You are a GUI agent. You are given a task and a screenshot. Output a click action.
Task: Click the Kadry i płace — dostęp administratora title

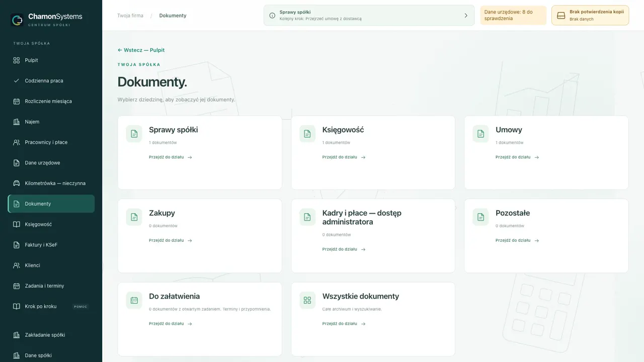362,217
